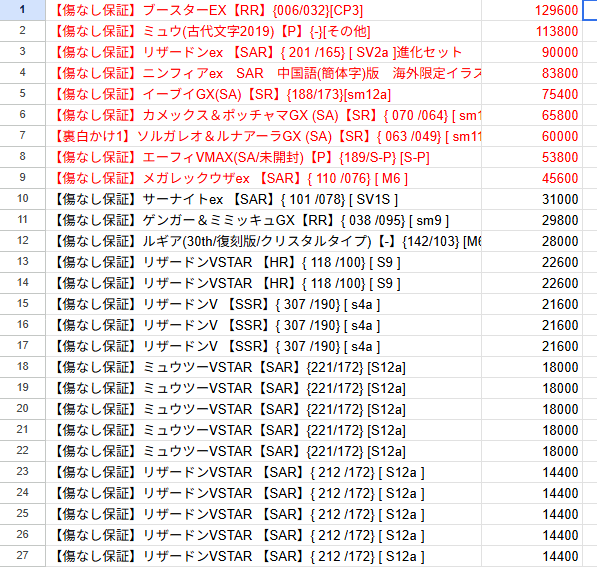Click リザードンVSTAR SAR cell in row 26
Screen dimensions: 597x567
pyautogui.click(x=263, y=535)
